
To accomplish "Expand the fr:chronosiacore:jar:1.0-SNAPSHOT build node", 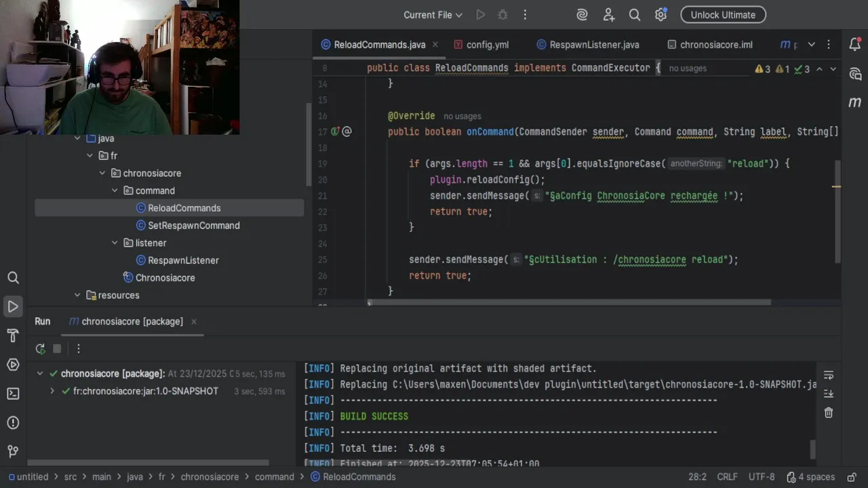I will pos(52,391).
